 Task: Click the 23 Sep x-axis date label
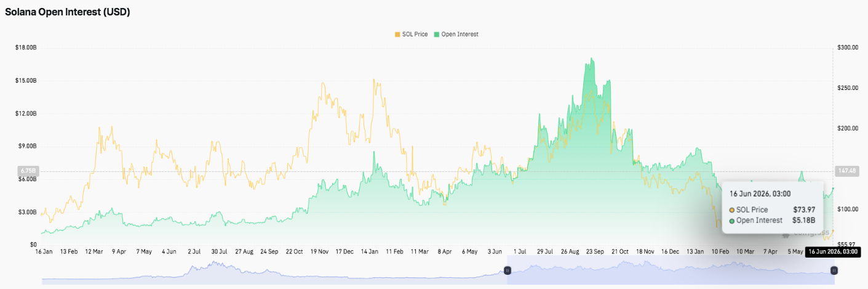595,252
